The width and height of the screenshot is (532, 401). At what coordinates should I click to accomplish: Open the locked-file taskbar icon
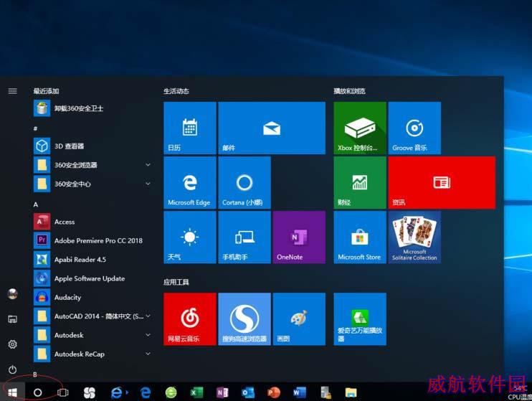[326, 392]
